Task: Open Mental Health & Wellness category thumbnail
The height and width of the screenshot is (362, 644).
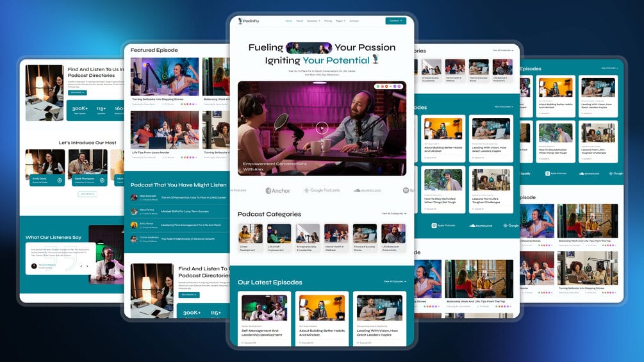Action: (x=336, y=233)
